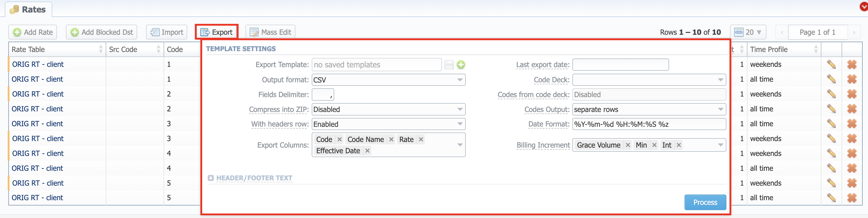Screen dimensions: 868x218
Task: Click the Date Format input field
Action: (649, 124)
